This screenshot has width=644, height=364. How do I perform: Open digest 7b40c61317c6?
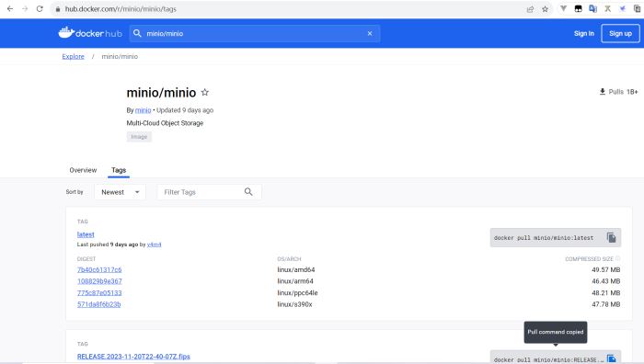pos(99,269)
